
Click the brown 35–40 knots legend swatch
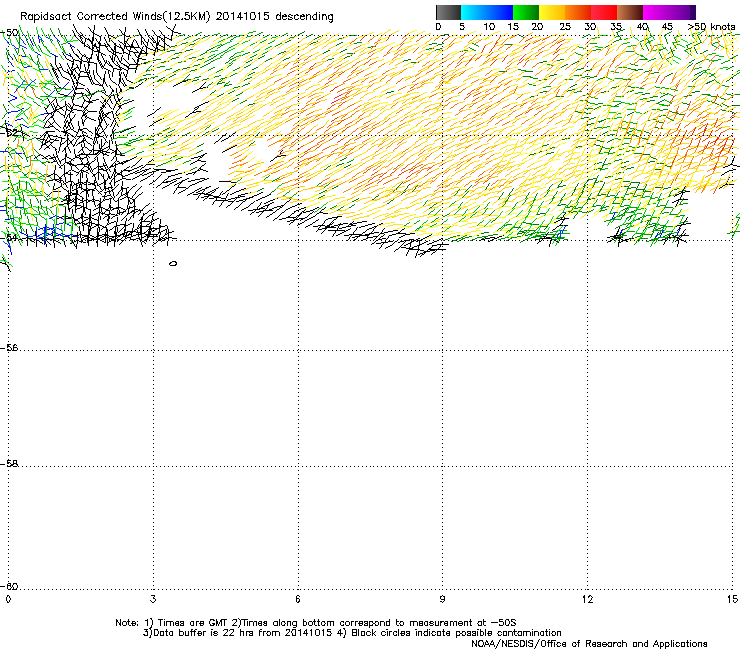coord(630,12)
